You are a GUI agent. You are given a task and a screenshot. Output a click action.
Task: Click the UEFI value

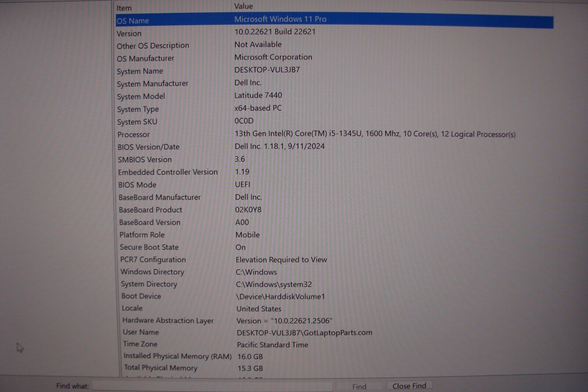pos(243,184)
